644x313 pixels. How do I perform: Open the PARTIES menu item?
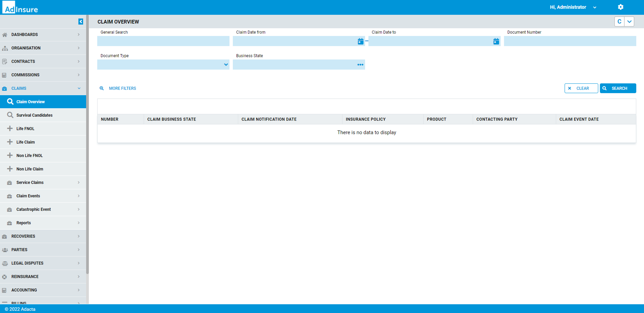(x=19, y=250)
